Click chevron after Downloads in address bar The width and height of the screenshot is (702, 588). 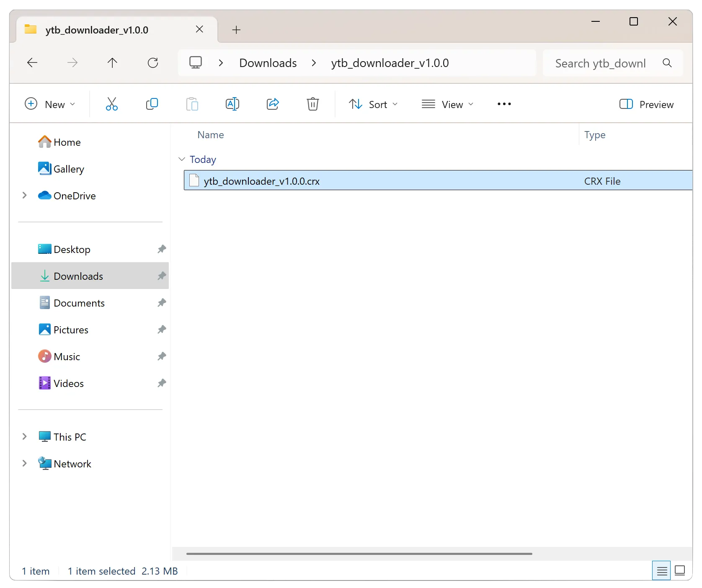click(x=314, y=63)
